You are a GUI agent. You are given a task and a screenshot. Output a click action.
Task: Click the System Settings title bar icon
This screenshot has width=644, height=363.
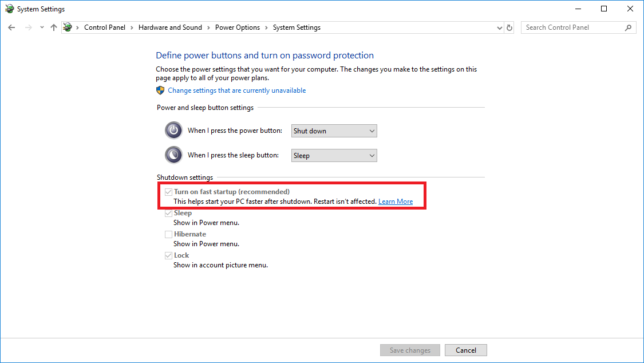9,9
